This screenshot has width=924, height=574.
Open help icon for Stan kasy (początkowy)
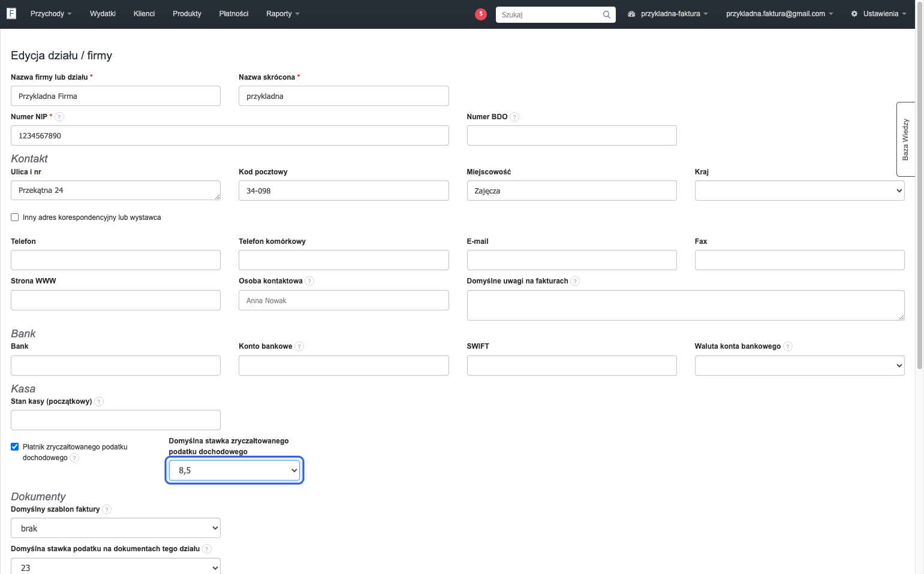tap(99, 401)
